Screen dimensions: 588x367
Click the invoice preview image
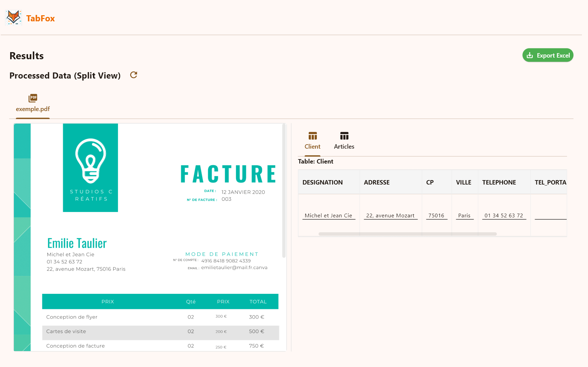149,237
